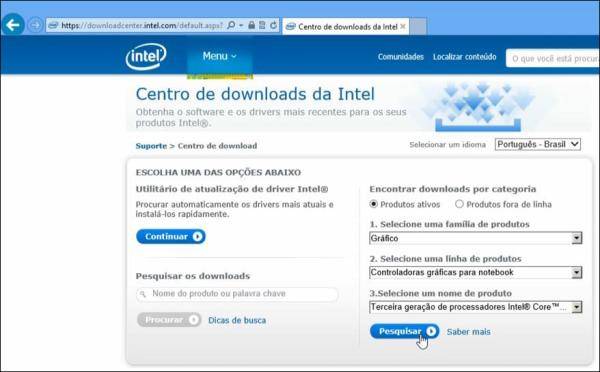Click the grayed Procurar button

pyautogui.click(x=169, y=320)
